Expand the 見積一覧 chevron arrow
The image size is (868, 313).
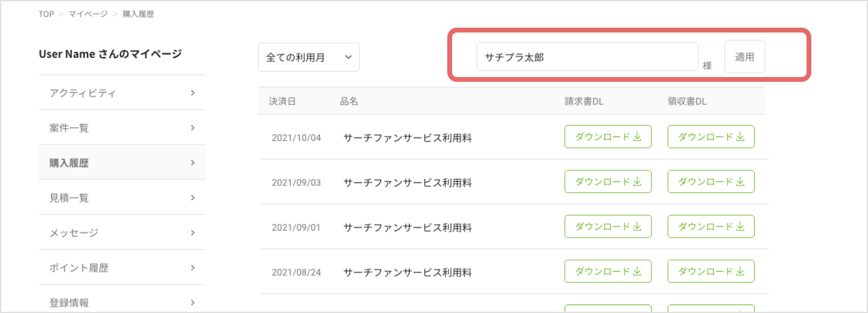click(193, 197)
